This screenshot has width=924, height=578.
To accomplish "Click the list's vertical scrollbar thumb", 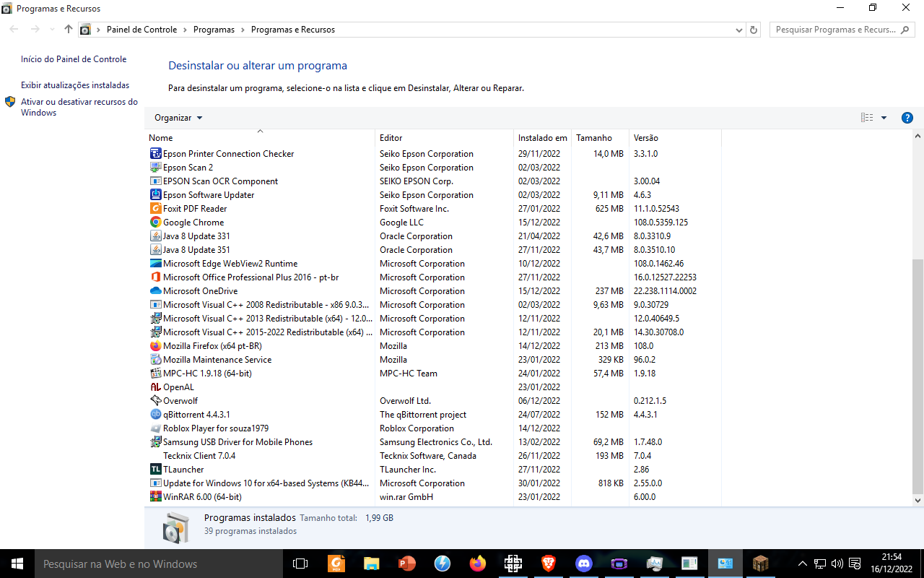I will pos(918,376).
